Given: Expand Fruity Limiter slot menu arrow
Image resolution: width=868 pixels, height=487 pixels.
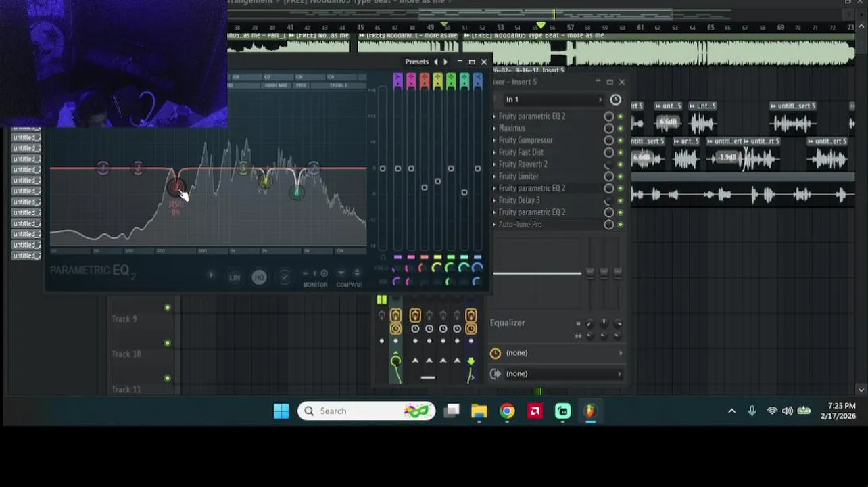Looking at the screenshot, I should click(494, 177).
